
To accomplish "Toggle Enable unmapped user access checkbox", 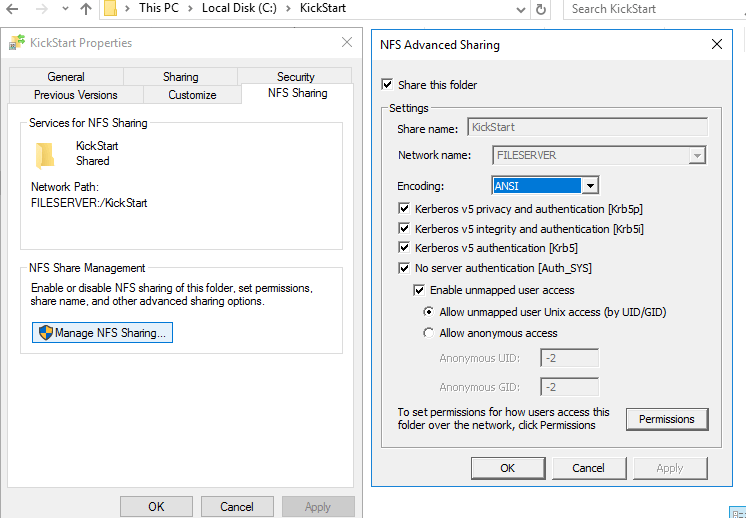I will pyautogui.click(x=419, y=290).
